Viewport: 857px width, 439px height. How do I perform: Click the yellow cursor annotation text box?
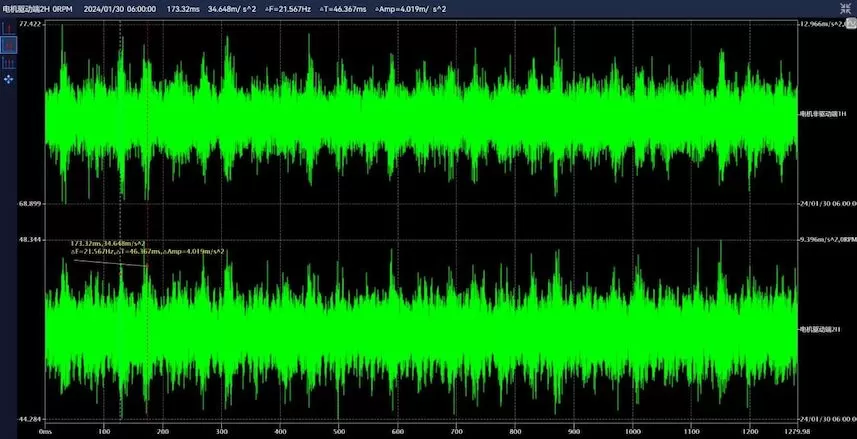[147, 247]
